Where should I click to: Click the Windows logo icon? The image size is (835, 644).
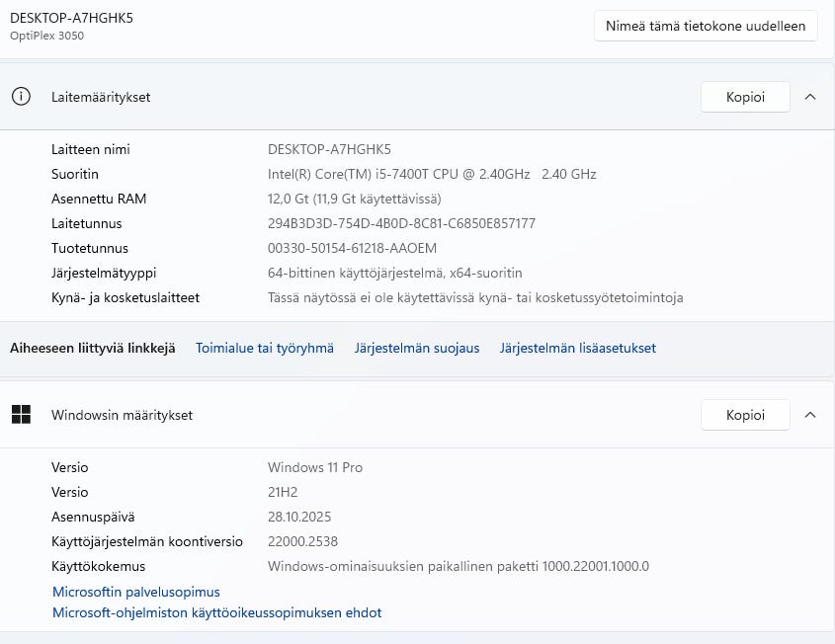(x=21, y=415)
